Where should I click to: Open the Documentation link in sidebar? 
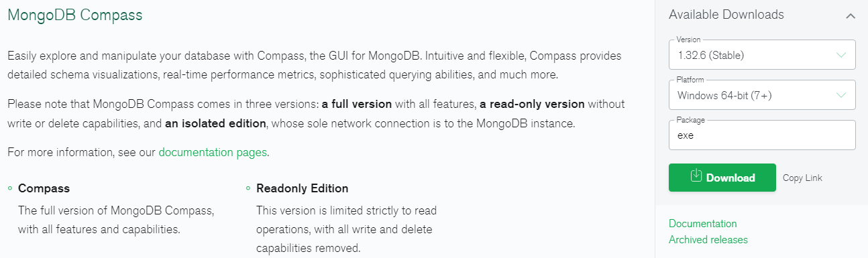702,224
